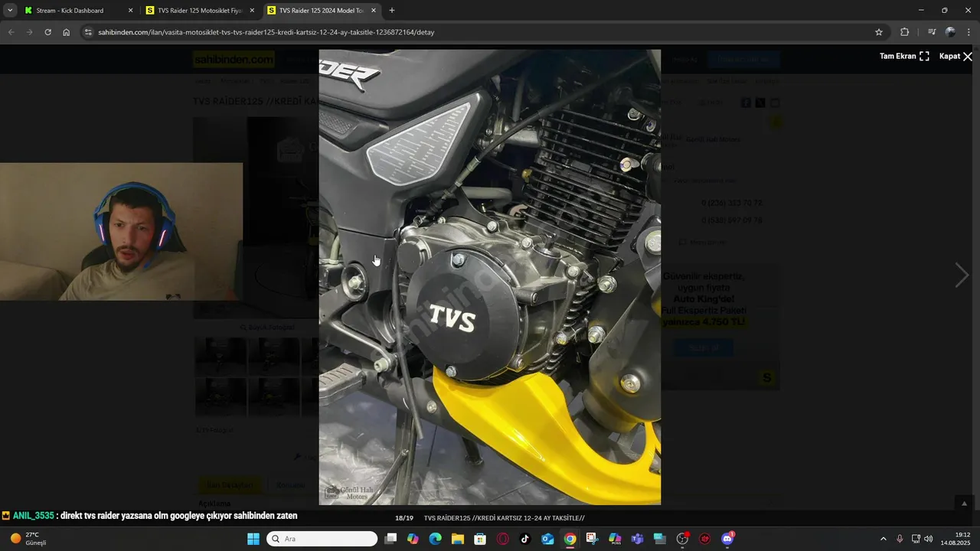This screenshot has width=980, height=551.
Task: Open File Explorer from the taskbar
Action: (x=458, y=539)
